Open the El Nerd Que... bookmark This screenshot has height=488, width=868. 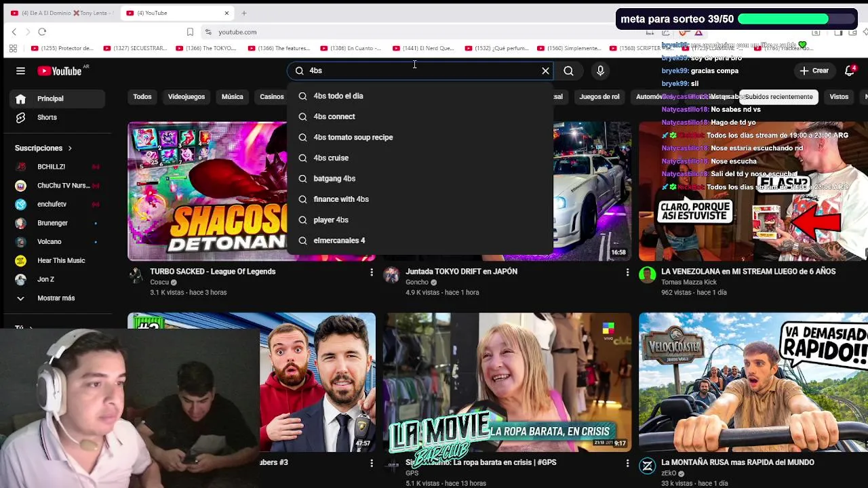point(424,48)
